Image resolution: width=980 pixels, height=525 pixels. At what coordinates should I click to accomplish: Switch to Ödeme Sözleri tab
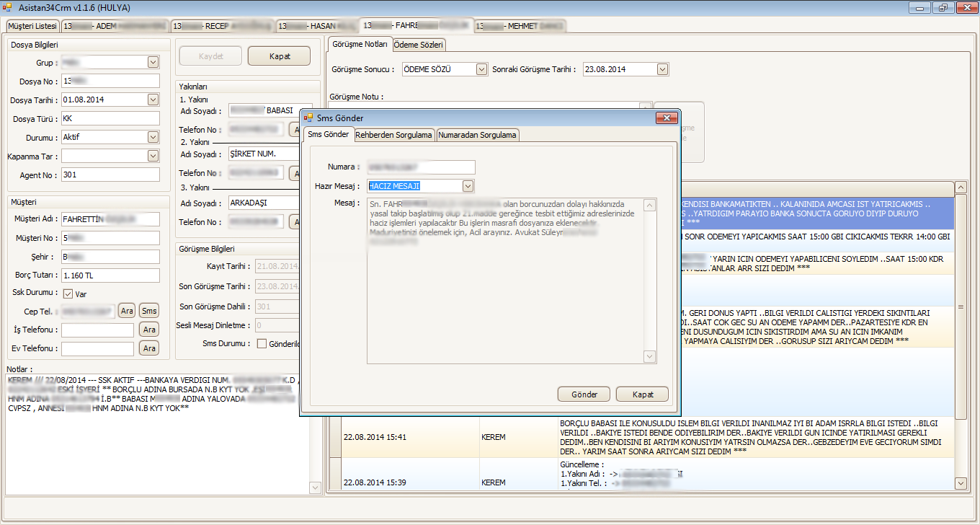point(419,45)
